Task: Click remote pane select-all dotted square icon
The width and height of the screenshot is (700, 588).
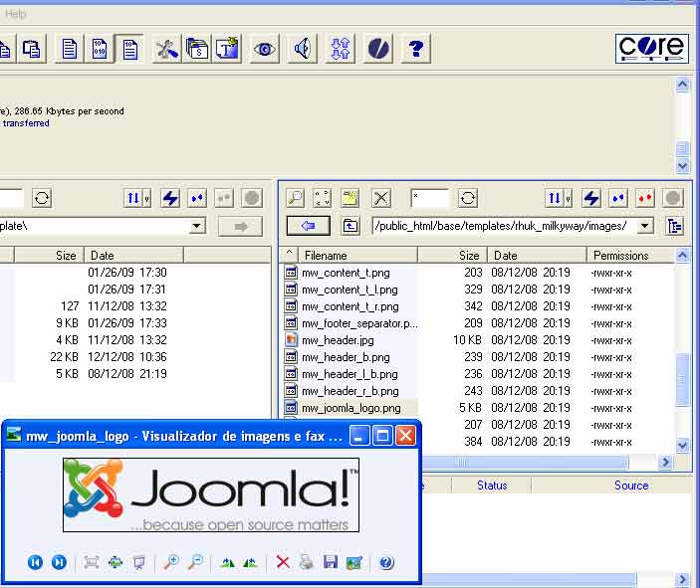Action: [x=322, y=198]
